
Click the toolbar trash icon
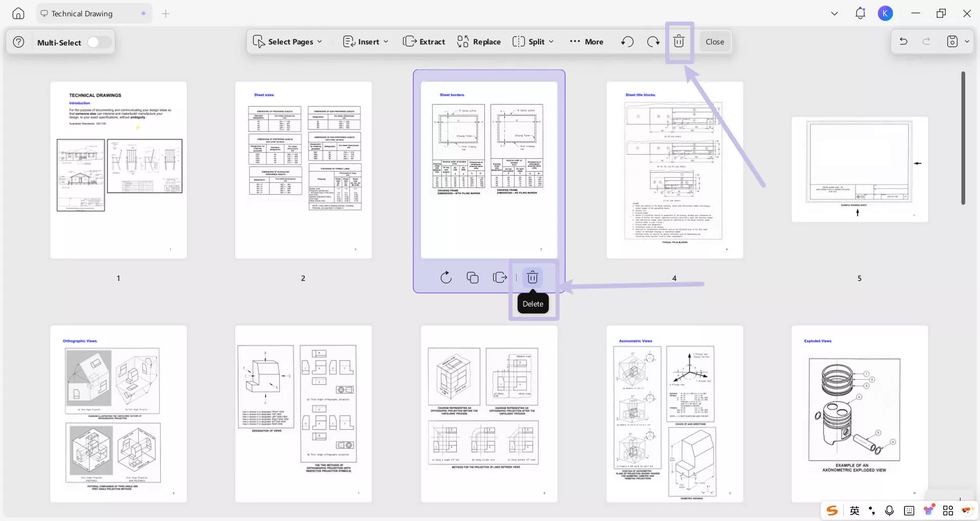click(x=679, y=42)
